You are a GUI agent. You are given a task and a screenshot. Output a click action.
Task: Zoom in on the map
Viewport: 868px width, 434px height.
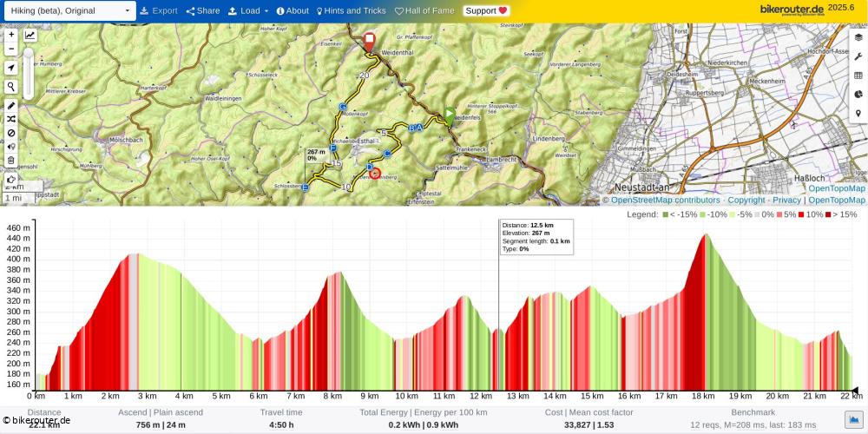tap(11, 36)
